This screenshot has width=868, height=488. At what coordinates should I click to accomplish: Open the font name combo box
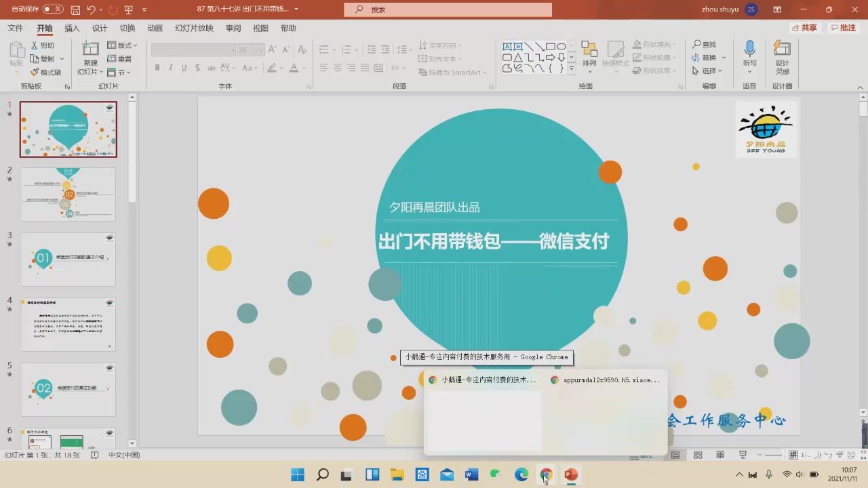pyautogui.click(x=193, y=50)
